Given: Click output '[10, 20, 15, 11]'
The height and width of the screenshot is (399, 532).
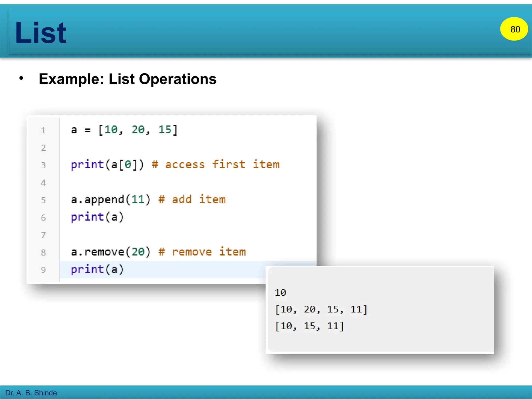Looking at the screenshot, I should 321,309.
